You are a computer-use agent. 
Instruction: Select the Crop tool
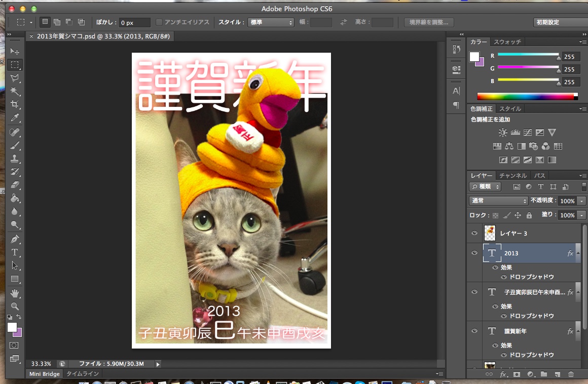[15, 104]
